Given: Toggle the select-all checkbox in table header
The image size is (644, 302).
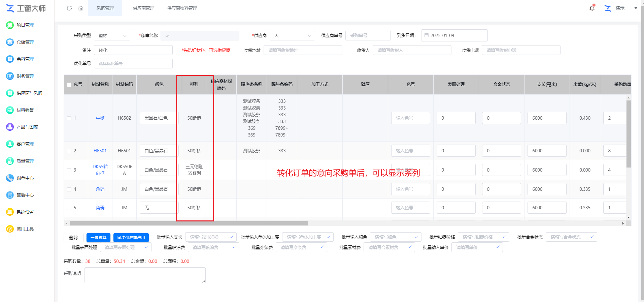Looking at the screenshot, I should tap(69, 85).
